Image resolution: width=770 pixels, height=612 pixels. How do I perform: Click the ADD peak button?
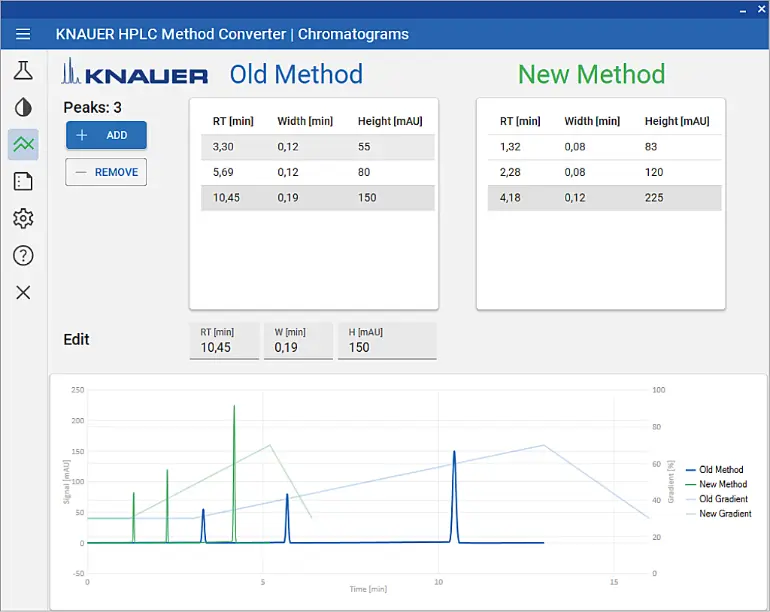point(106,135)
